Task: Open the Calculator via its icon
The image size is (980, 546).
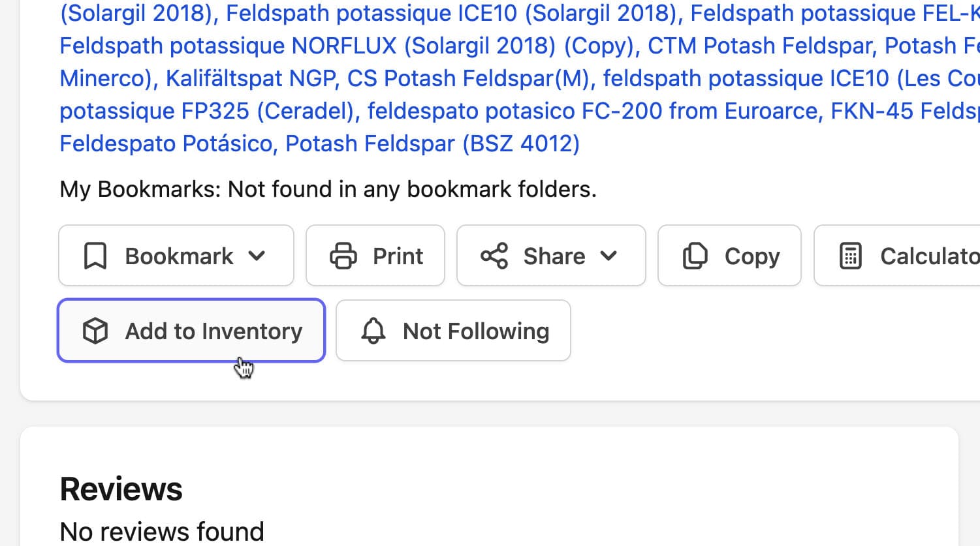Action: point(850,256)
